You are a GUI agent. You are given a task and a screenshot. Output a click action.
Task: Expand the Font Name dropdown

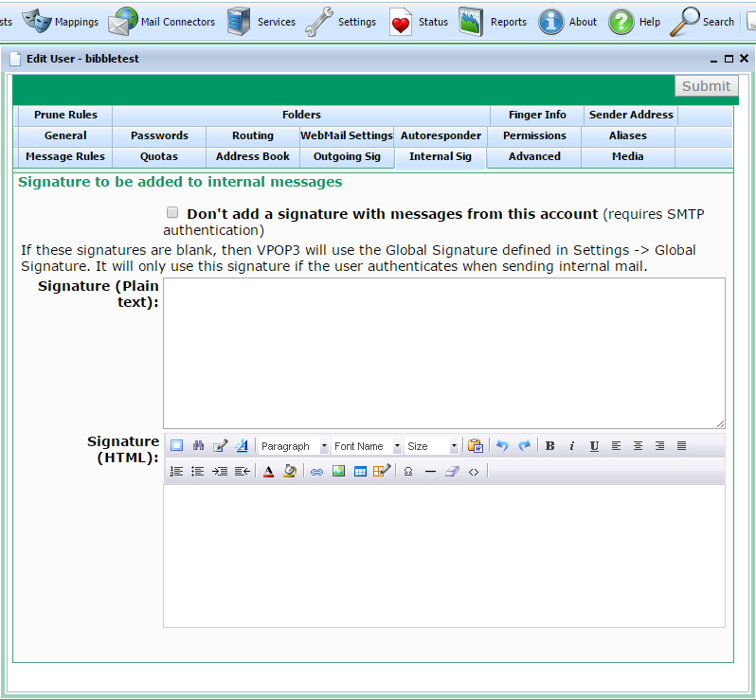(367, 446)
